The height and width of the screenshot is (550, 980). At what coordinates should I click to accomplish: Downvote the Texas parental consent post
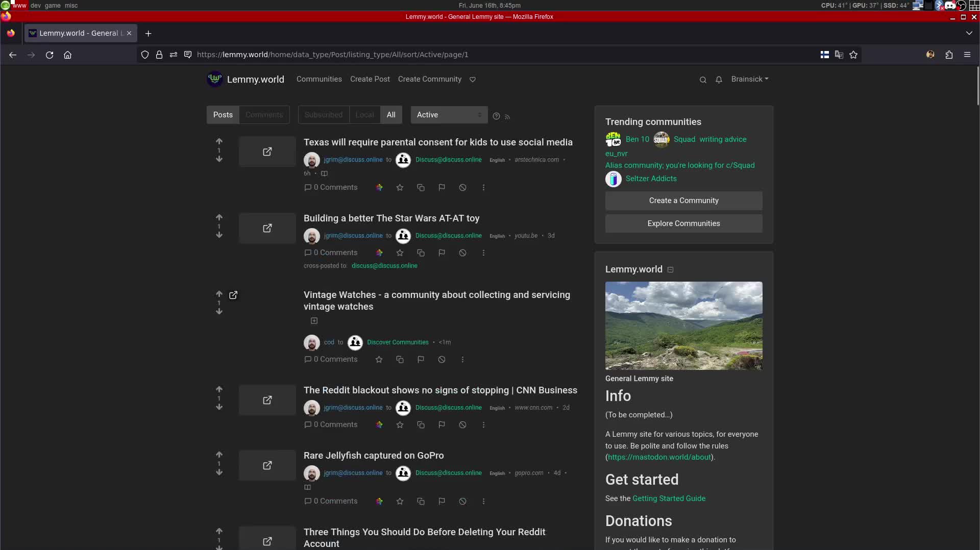[x=219, y=159]
